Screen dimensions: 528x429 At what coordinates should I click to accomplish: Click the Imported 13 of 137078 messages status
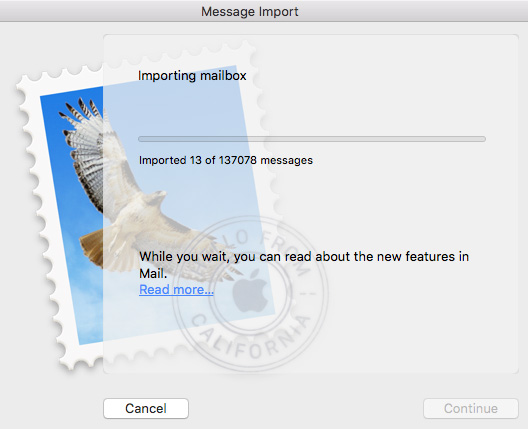click(x=226, y=160)
